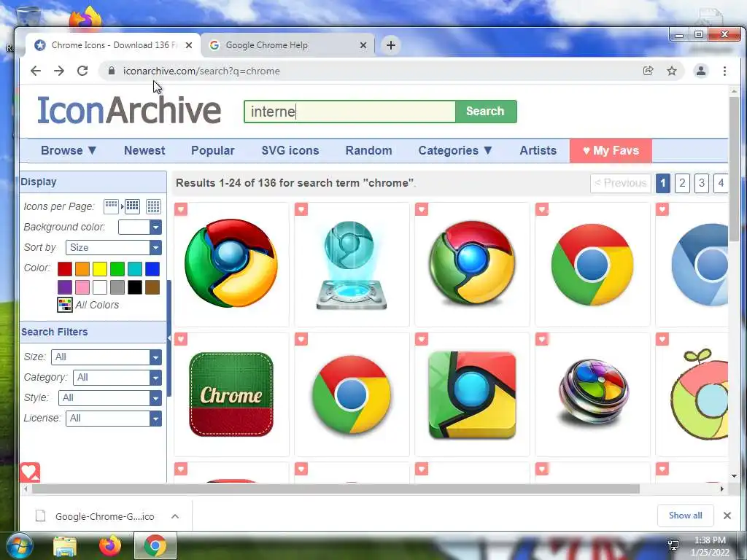Click Show all downloads
This screenshot has height=560, width=747.
685,516
